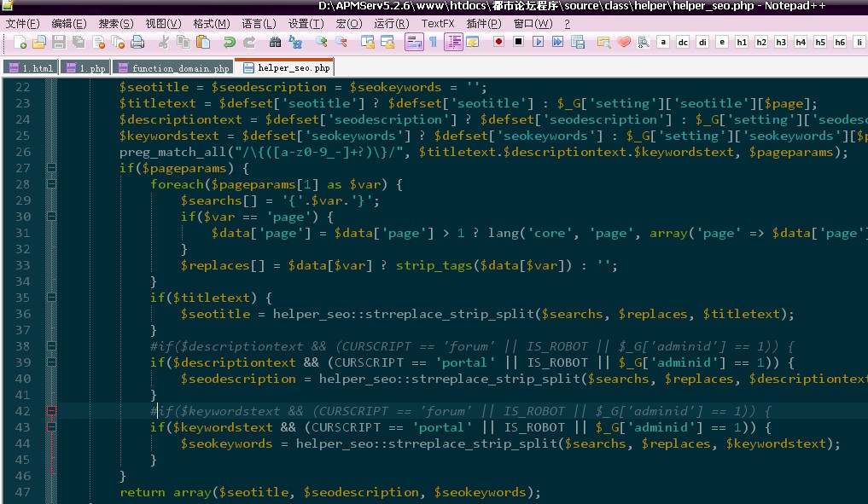Select the helper_seo.php tab
This screenshot has height=504, width=868.
(x=284, y=67)
